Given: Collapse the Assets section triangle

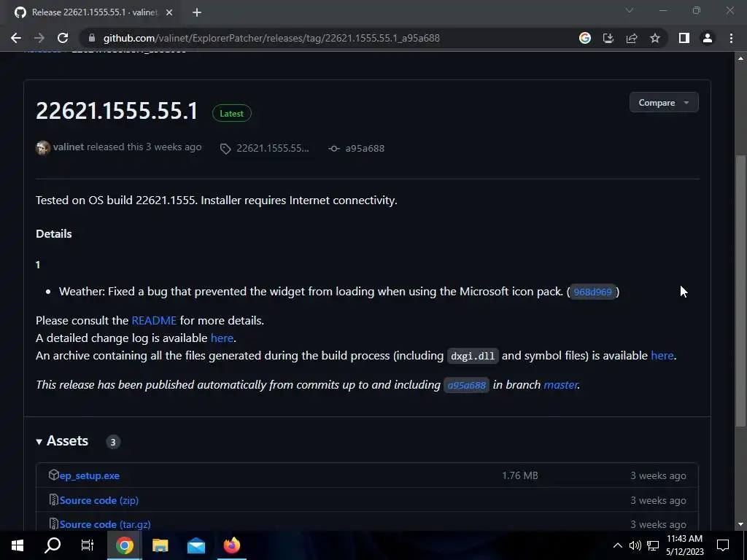Looking at the screenshot, I should pos(39,442).
